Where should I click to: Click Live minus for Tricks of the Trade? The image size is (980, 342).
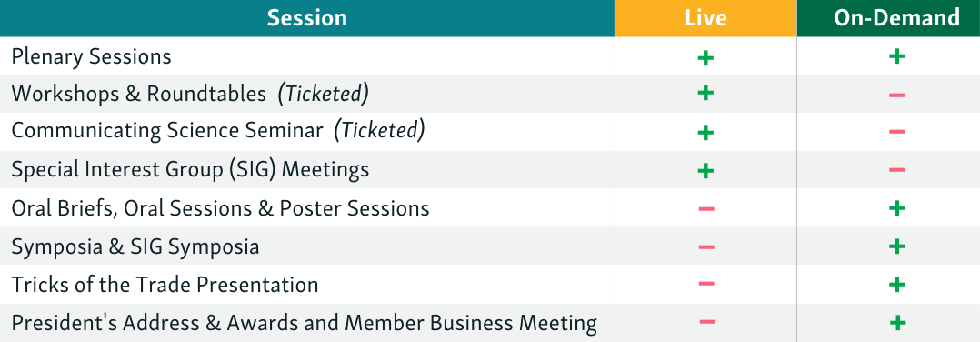point(706,284)
